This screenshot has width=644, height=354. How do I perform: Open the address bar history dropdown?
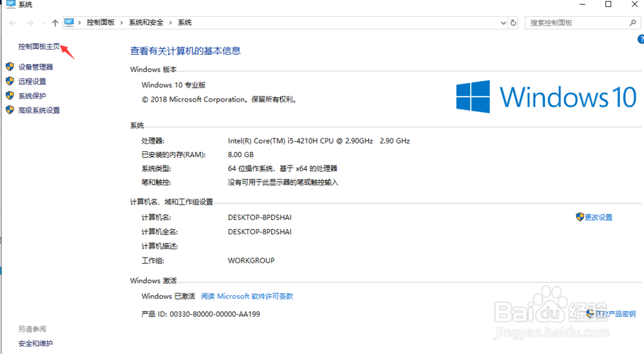503,23
